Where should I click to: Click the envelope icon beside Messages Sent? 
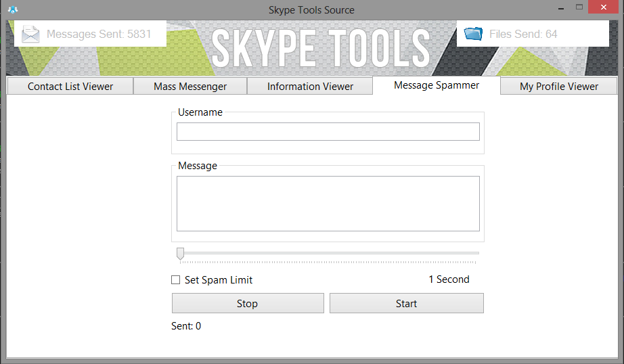point(30,34)
